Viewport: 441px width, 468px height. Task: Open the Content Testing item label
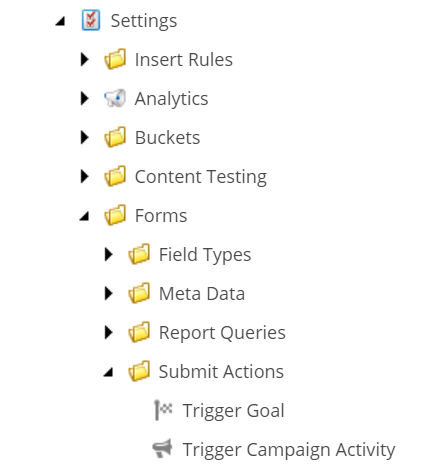(x=201, y=177)
